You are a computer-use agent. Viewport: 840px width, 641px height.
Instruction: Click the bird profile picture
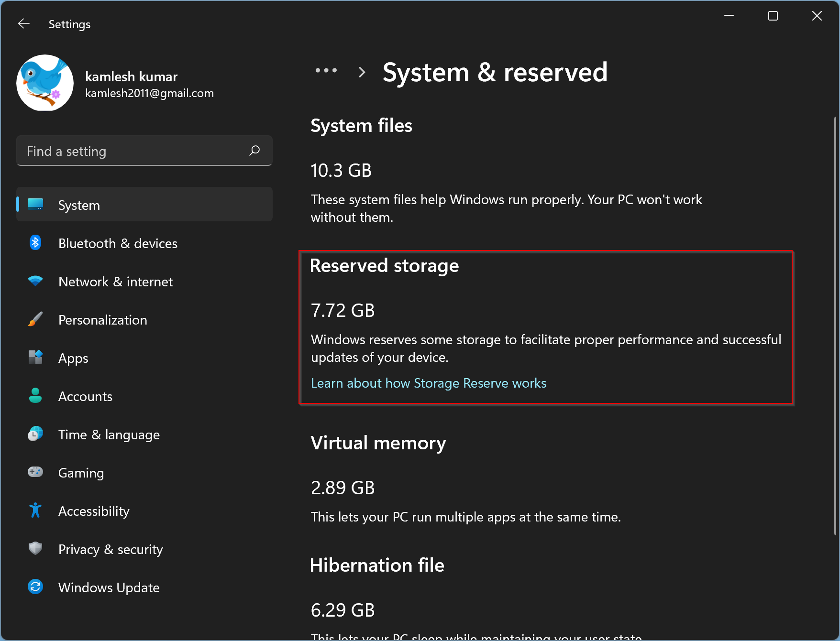click(x=45, y=83)
